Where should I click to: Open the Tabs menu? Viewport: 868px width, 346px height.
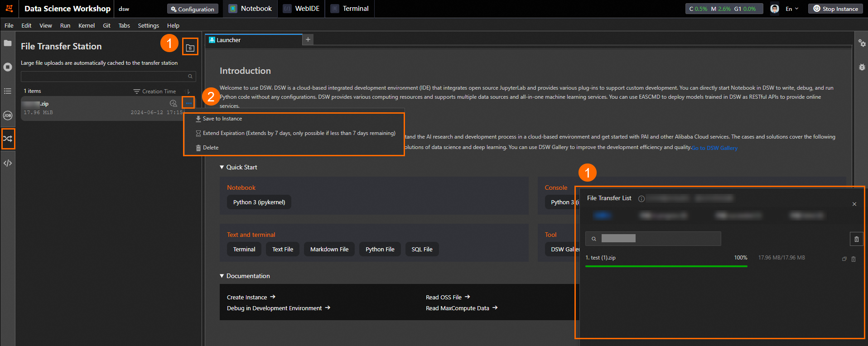tap(124, 25)
